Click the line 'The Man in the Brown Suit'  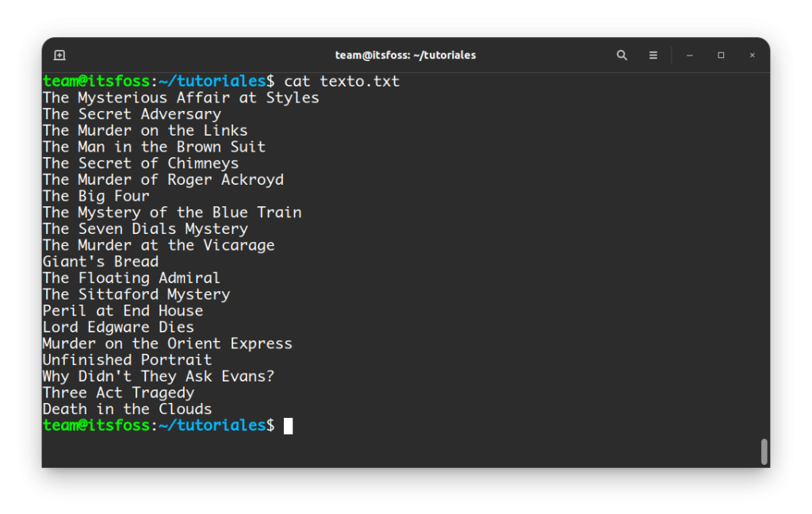[x=154, y=148]
